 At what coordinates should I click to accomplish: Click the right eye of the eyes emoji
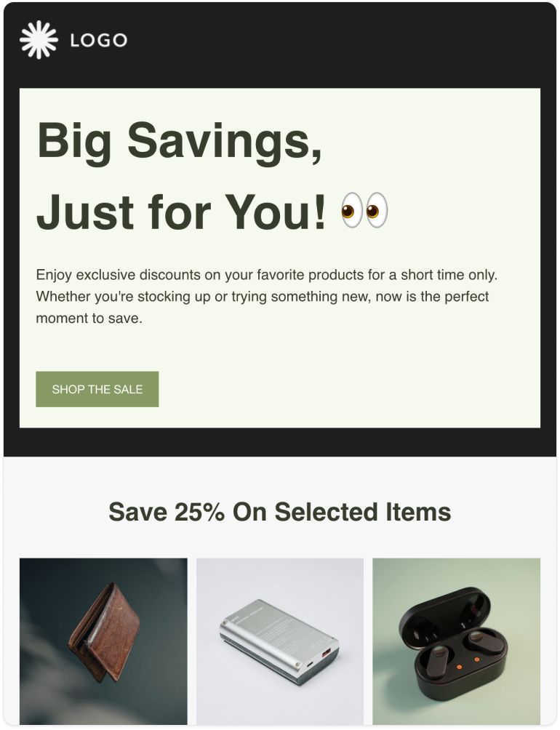pyautogui.click(x=376, y=210)
